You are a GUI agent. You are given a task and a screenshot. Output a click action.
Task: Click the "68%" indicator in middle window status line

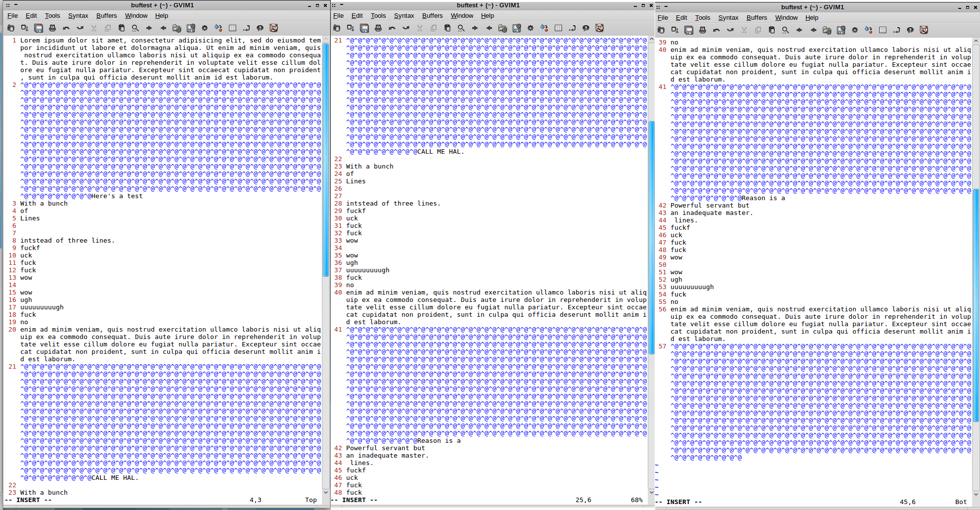(637, 500)
